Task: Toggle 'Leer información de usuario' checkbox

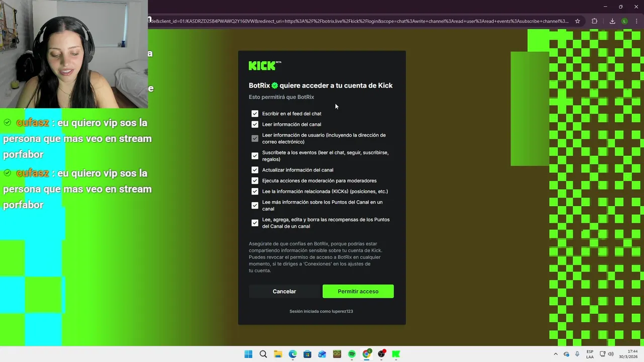Action: 255,138
